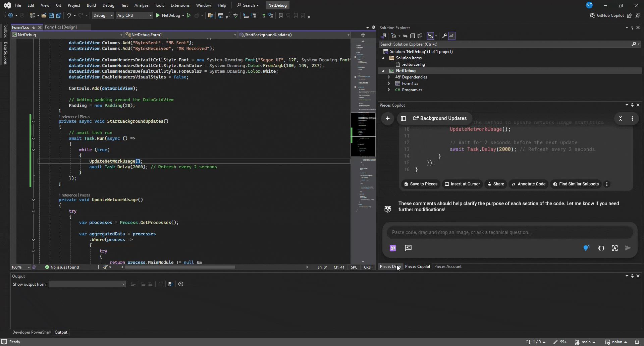Toggle auto-hide pin on Pieces Copilot panel
The height and width of the screenshot is (346, 644).
coord(632,105)
